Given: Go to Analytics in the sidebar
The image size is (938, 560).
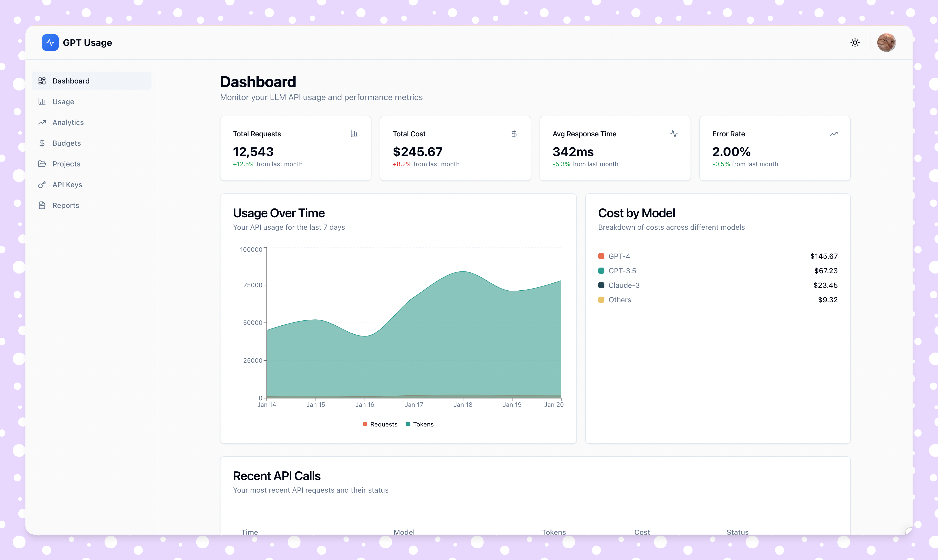Looking at the screenshot, I should [68, 123].
